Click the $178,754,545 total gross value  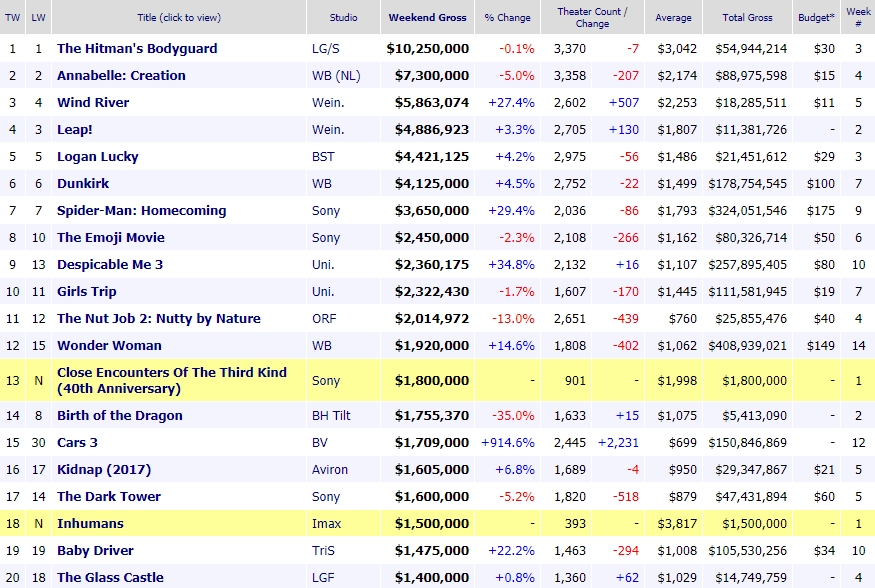coord(748,184)
